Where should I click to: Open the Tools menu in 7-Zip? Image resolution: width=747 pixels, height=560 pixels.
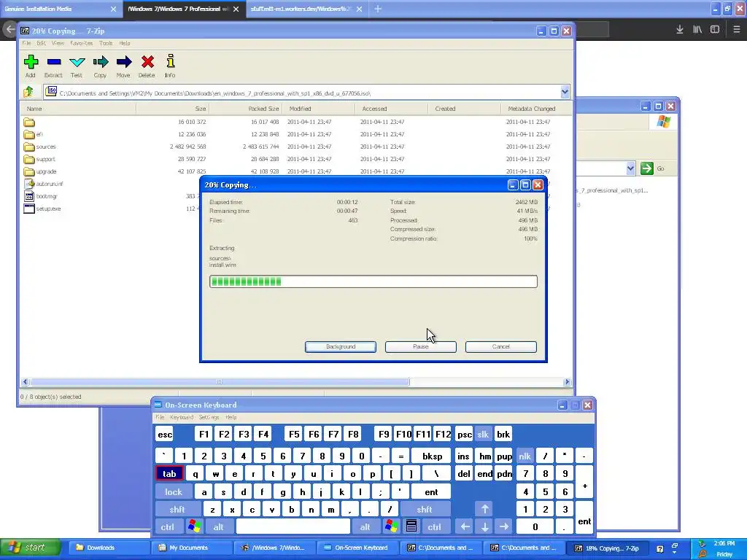click(x=106, y=43)
